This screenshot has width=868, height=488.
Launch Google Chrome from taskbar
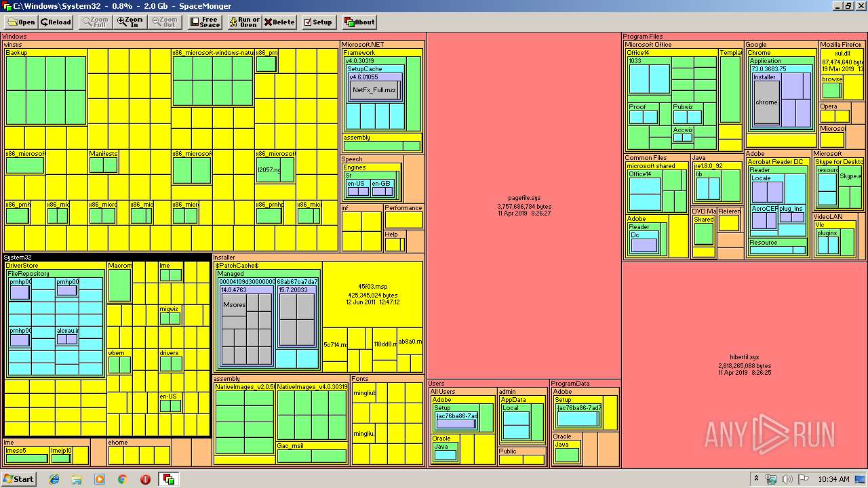click(x=123, y=479)
